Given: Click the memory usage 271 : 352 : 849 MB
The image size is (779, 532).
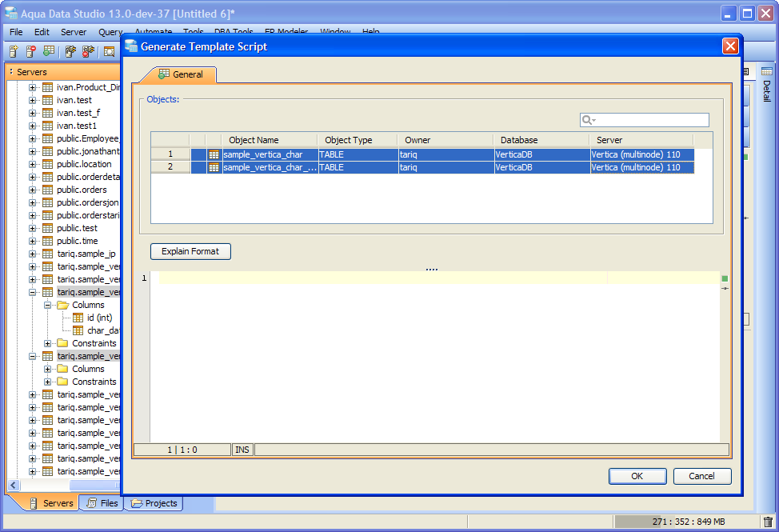Looking at the screenshot, I should click(688, 522).
